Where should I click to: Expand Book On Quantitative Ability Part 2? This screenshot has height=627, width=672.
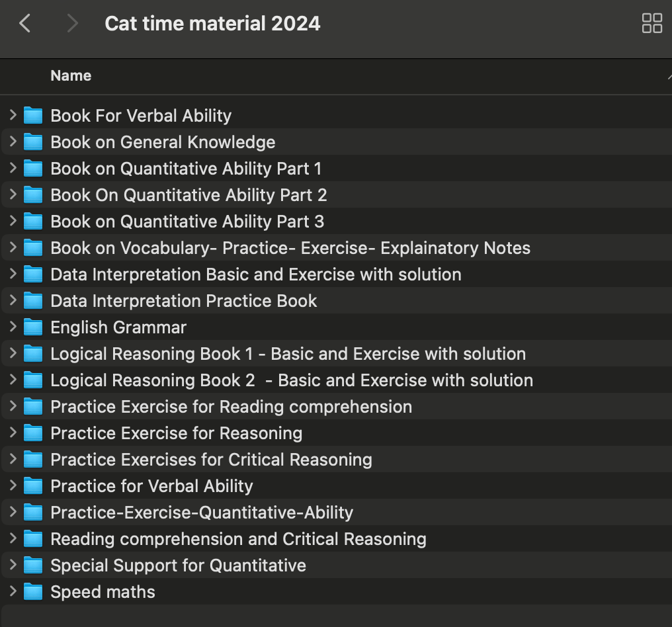click(13, 194)
